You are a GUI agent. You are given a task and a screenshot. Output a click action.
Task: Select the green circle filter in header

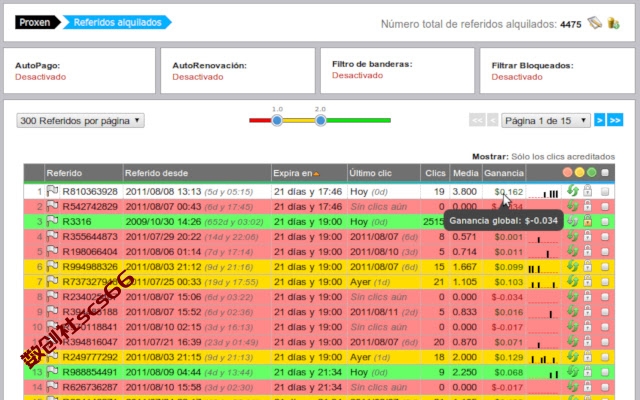point(591,173)
